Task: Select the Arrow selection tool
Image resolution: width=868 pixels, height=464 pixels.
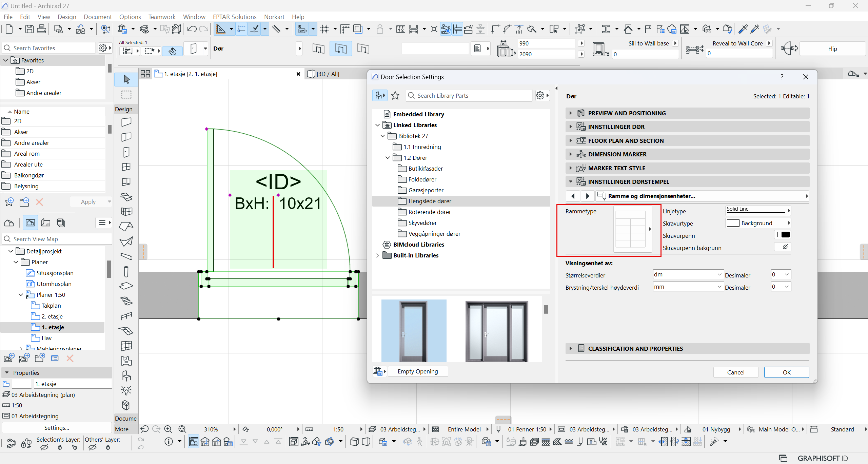Action: pyautogui.click(x=126, y=79)
